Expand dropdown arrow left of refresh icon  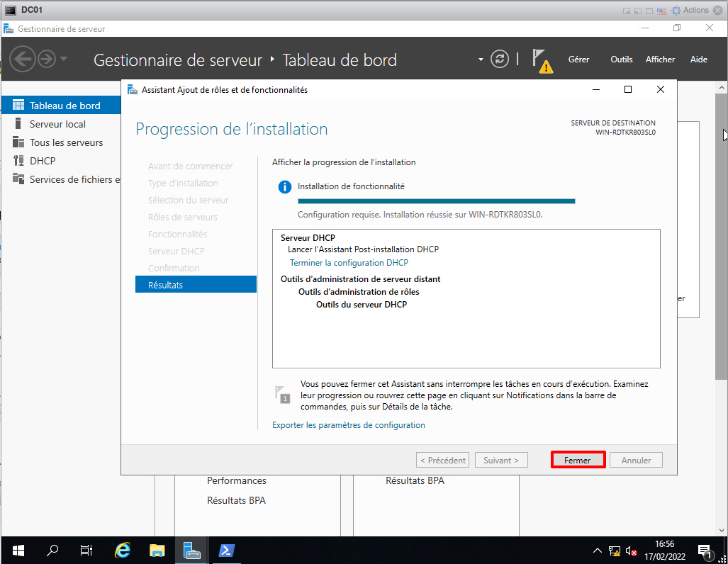click(481, 60)
